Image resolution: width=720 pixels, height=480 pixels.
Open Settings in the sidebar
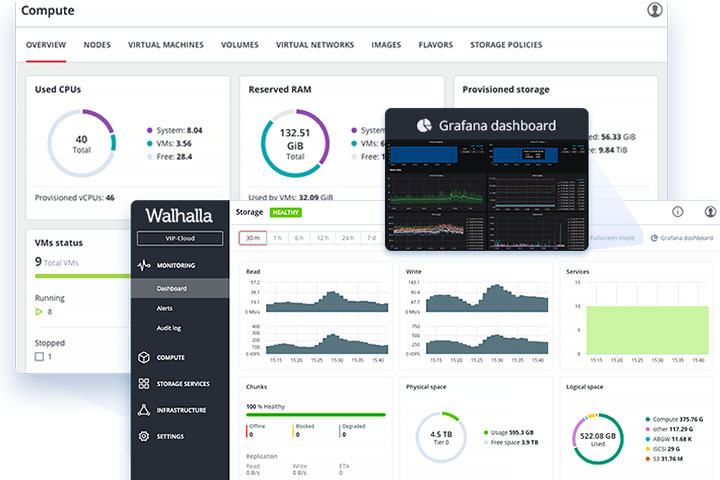click(170, 436)
